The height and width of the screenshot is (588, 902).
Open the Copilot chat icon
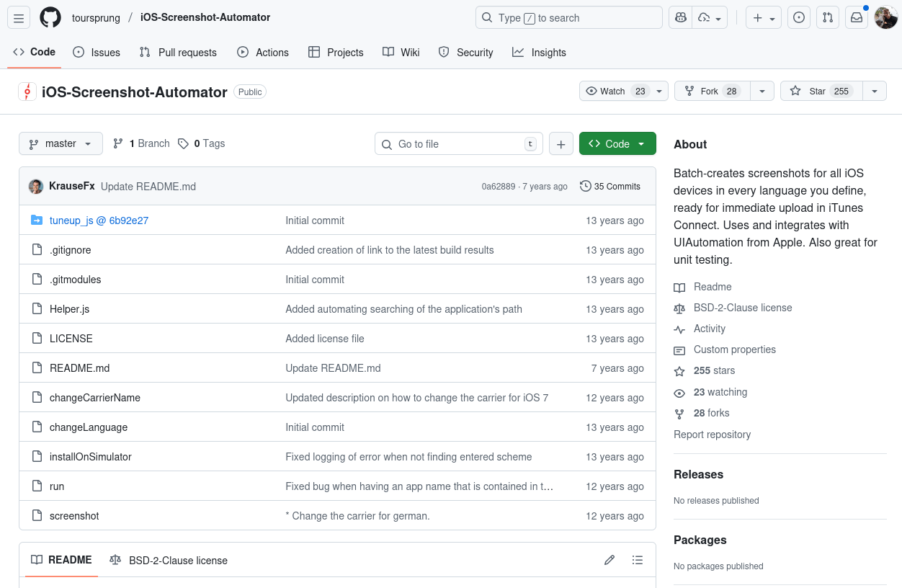click(x=681, y=17)
